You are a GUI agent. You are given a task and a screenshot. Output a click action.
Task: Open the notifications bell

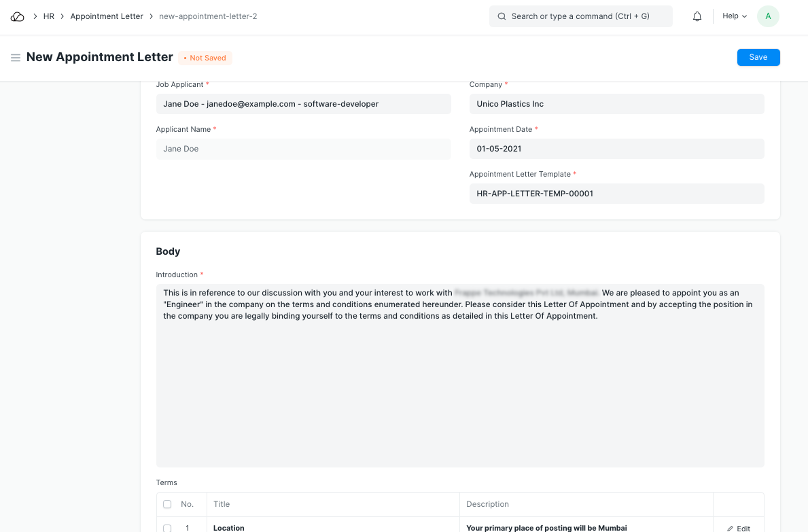click(x=697, y=16)
